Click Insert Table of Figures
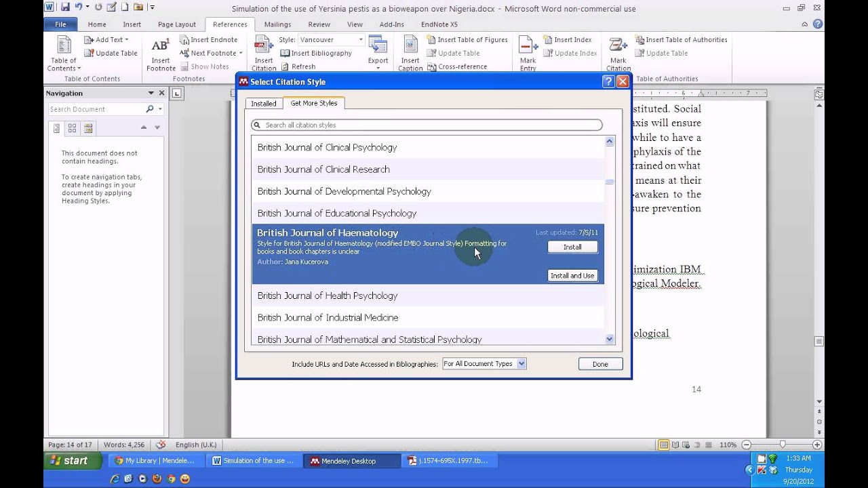 coord(468,40)
